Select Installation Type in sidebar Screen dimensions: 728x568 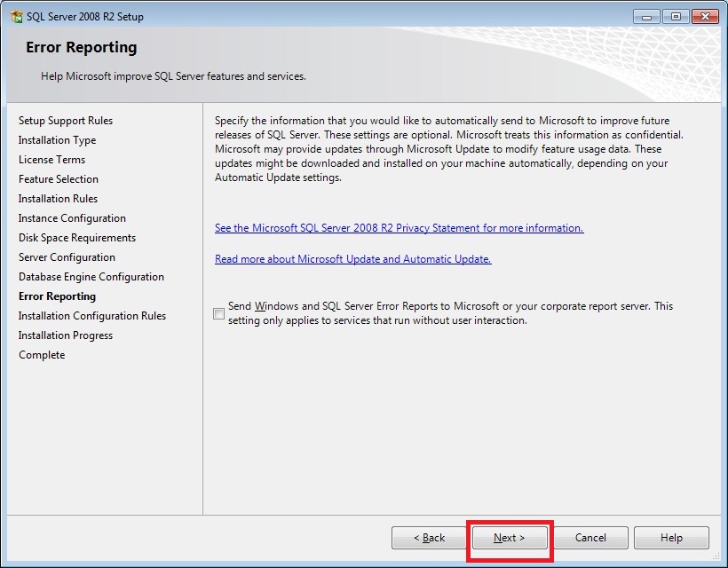click(x=57, y=140)
